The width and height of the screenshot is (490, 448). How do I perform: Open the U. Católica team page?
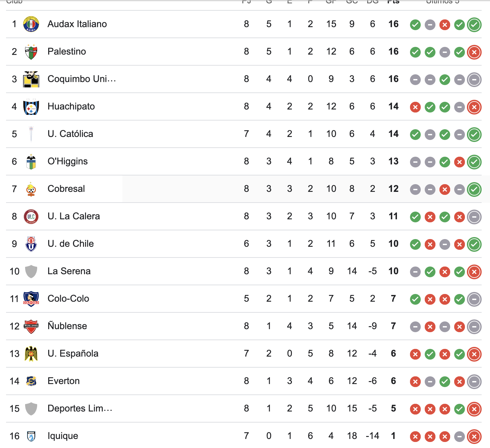[x=71, y=134]
